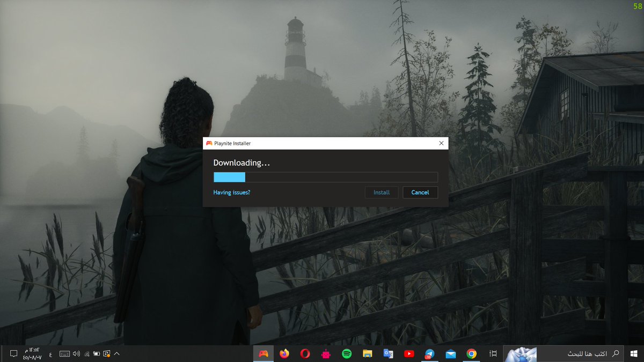
Task: Open Google Translate from the taskbar
Action: [x=388, y=353]
